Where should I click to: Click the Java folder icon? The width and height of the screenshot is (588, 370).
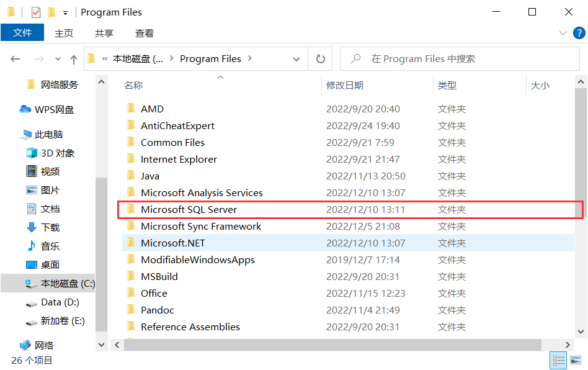coord(131,175)
